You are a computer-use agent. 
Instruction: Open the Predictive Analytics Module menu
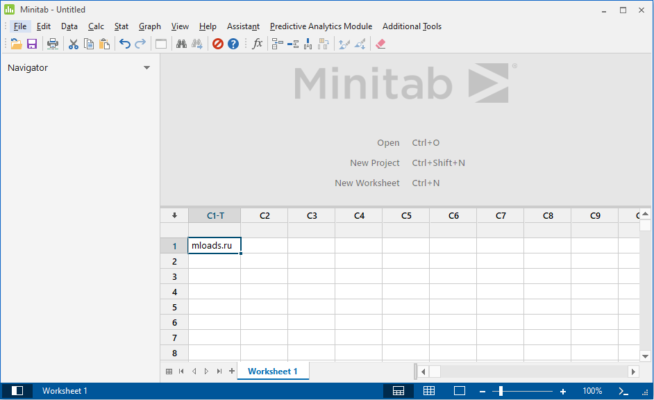[x=321, y=26]
